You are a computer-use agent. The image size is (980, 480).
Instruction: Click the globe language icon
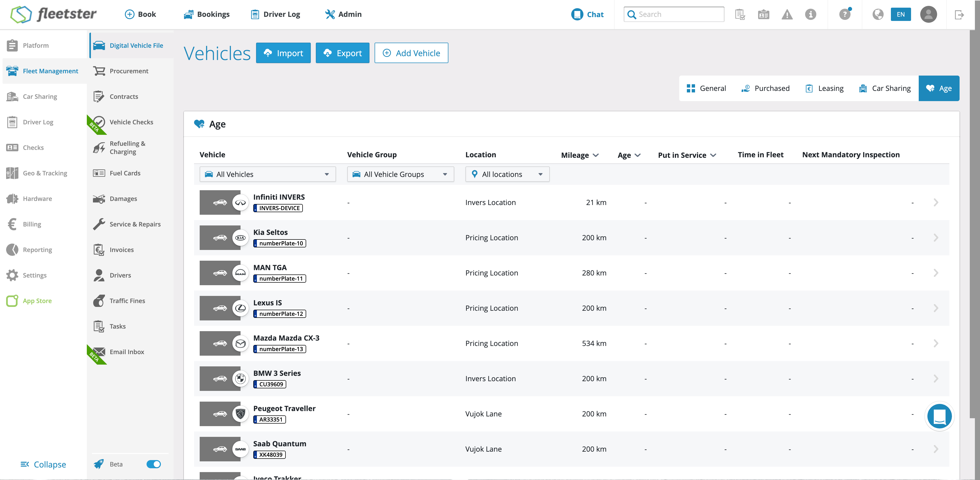(878, 15)
